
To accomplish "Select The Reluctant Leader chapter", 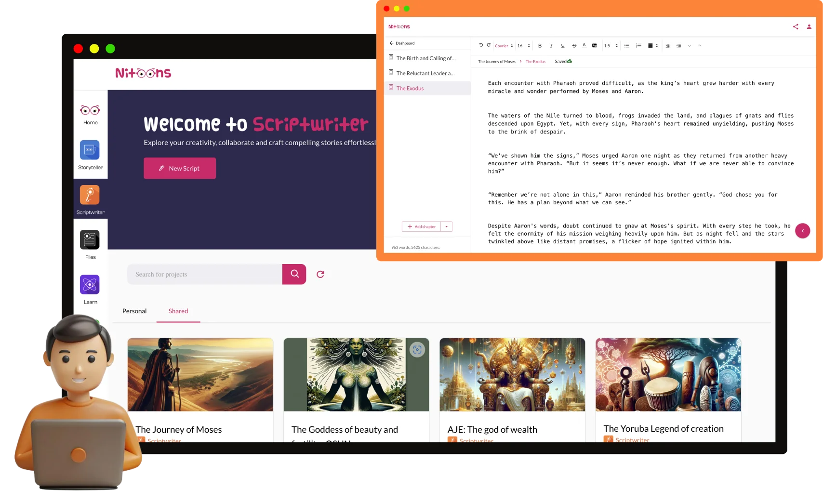I will pyautogui.click(x=425, y=73).
